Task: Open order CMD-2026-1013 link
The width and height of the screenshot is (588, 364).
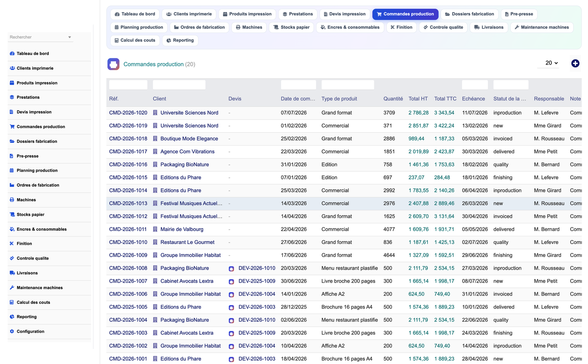Action: coord(128,203)
